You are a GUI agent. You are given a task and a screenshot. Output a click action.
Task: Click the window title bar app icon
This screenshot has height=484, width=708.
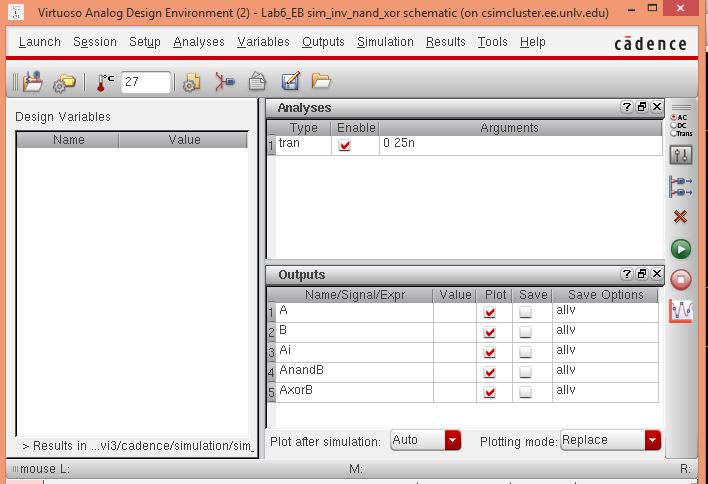(16, 12)
